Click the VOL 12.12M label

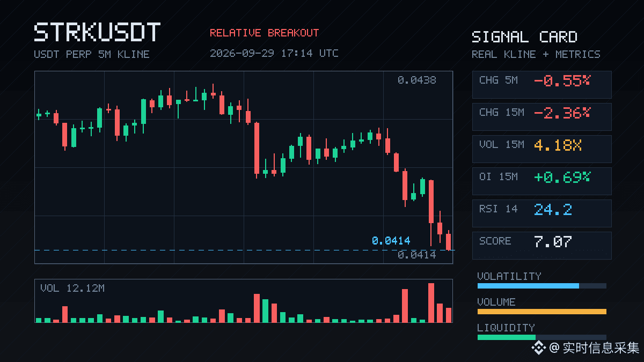pos(72,289)
